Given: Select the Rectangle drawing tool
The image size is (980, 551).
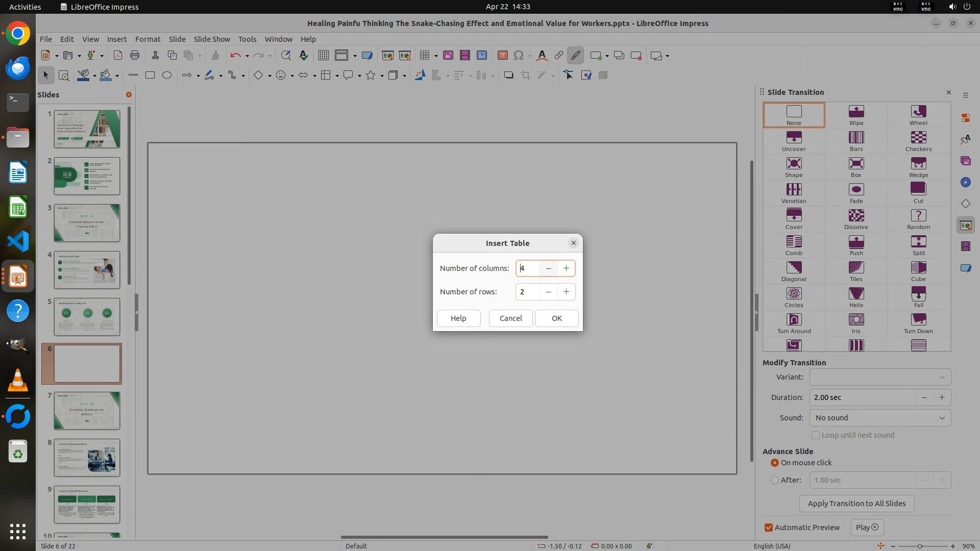Looking at the screenshot, I should tap(150, 76).
